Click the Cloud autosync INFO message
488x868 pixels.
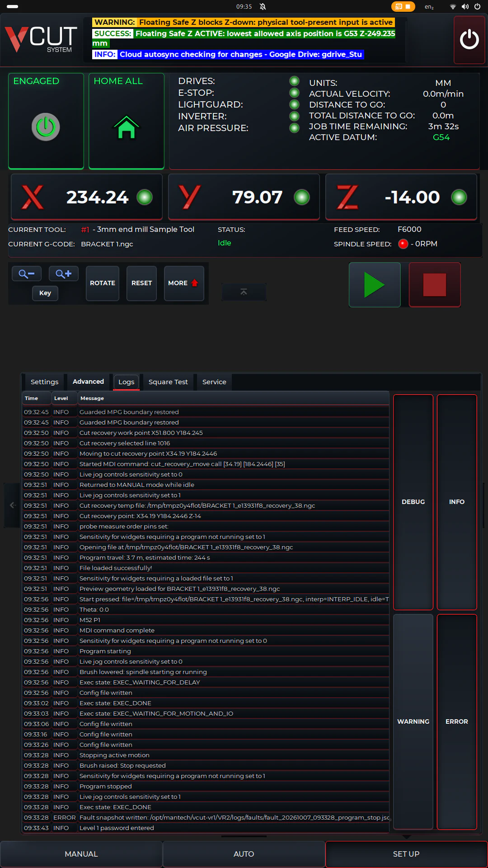(x=228, y=54)
